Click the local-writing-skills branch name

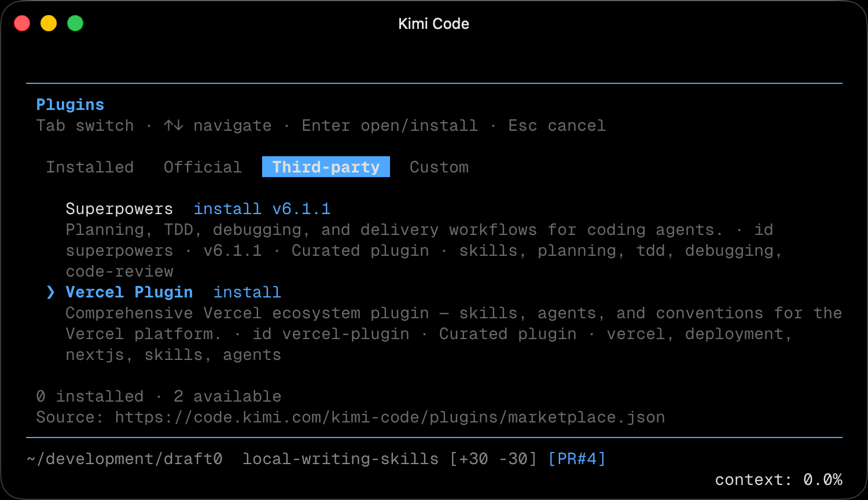pos(340,459)
